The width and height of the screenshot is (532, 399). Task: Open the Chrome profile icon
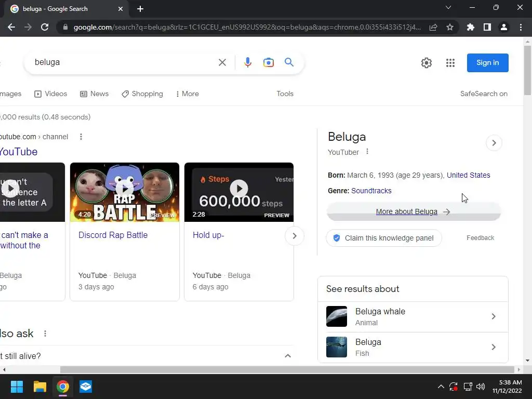point(504,27)
